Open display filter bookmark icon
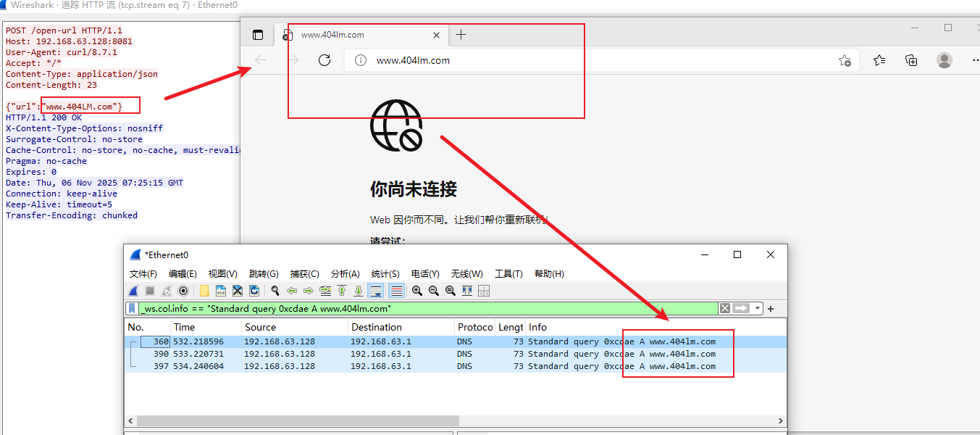 [x=132, y=308]
